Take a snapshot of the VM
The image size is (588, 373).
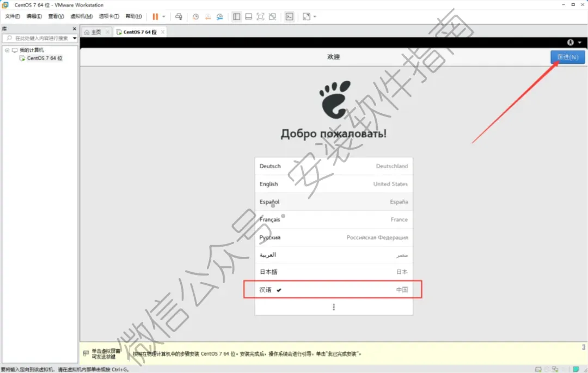coord(195,16)
